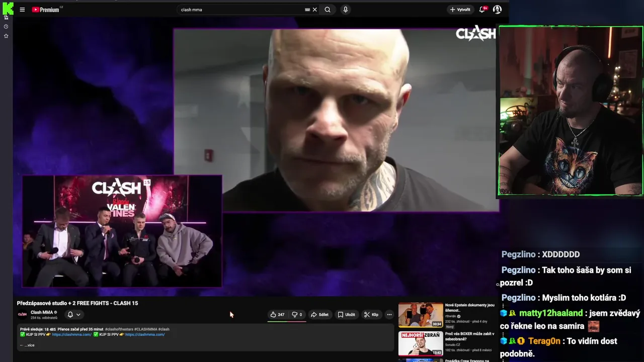Open first clashmma.com link in description
644x362 pixels.
coord(71,334)
